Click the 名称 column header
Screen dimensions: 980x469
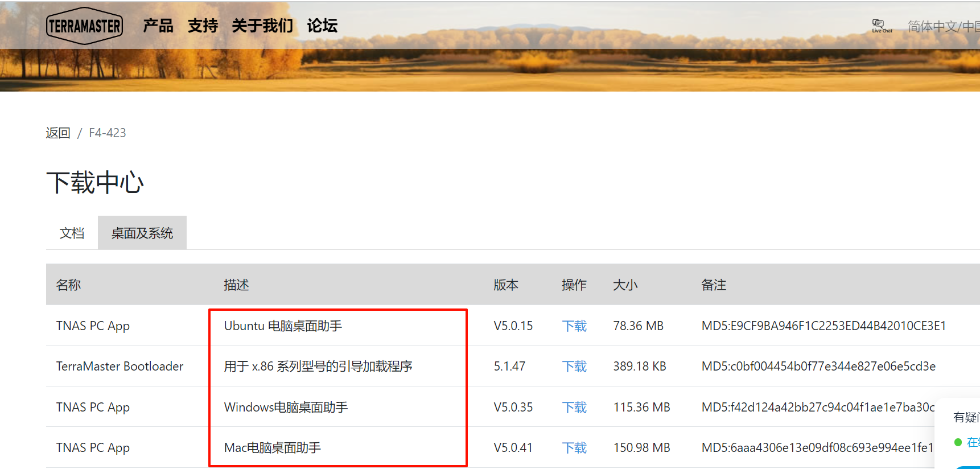pyautogui.click(x=68, y=285)
